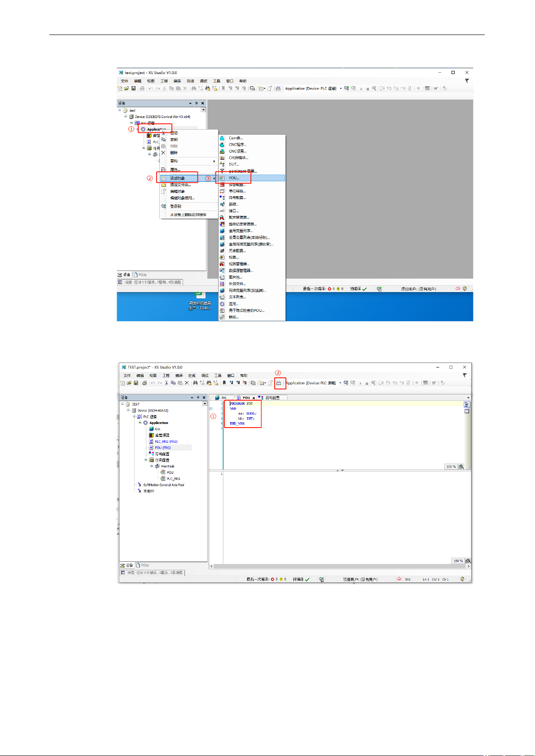535x756 pixels.
Task: Switch declaration editor to tabular view icon
Action: (x=467, y=411)
